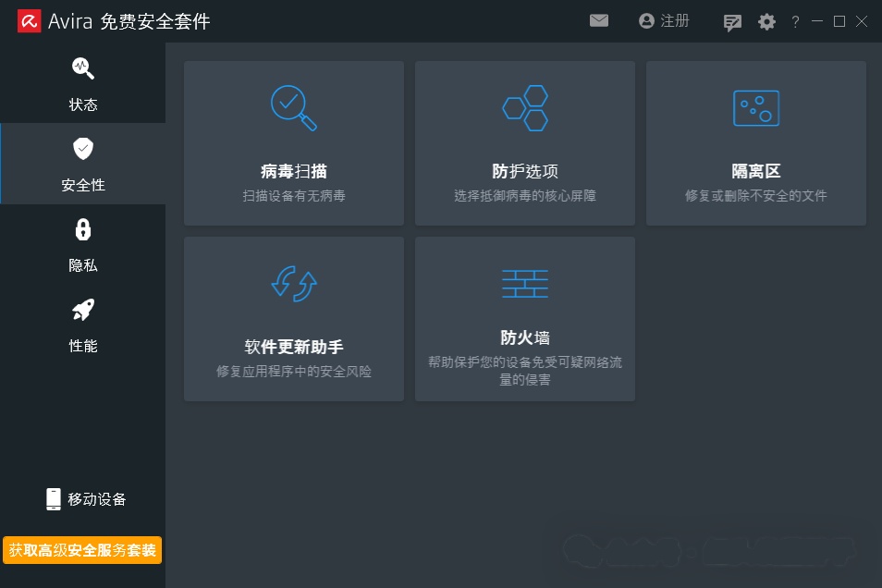Viewport: 882px width, 588px height.
Task: Click the 防火墙 brick wall icon
Action: (525, 284)
